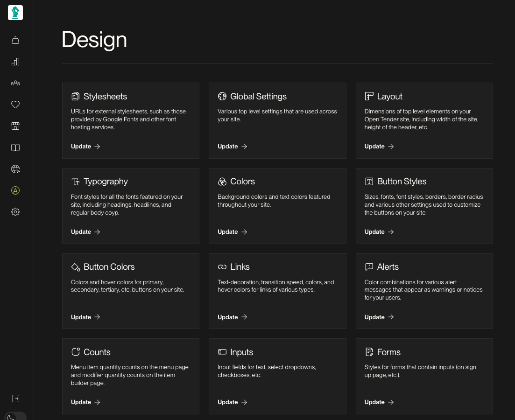This screenshot has width=515, height=420.
Task: Click the 'Dimensions of top level elements' description
Action: click(x=422, y=119)
